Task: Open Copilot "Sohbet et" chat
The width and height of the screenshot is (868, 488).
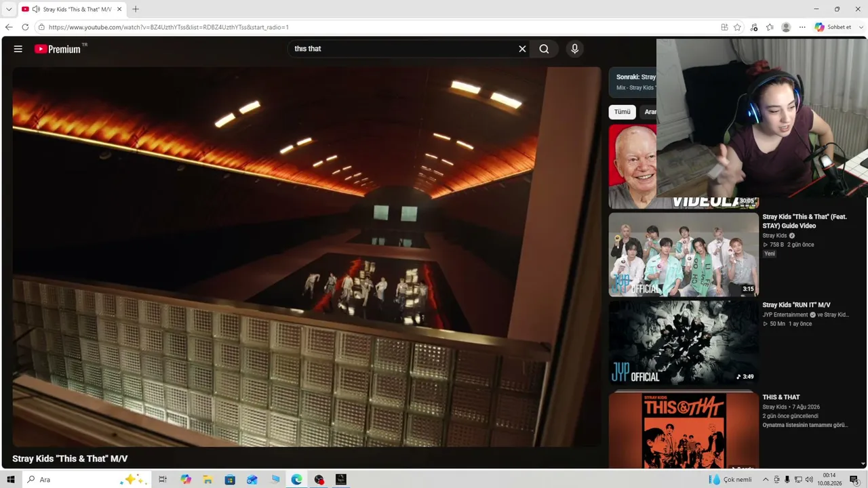Action: pyautogui.click(x=833, y=27)
